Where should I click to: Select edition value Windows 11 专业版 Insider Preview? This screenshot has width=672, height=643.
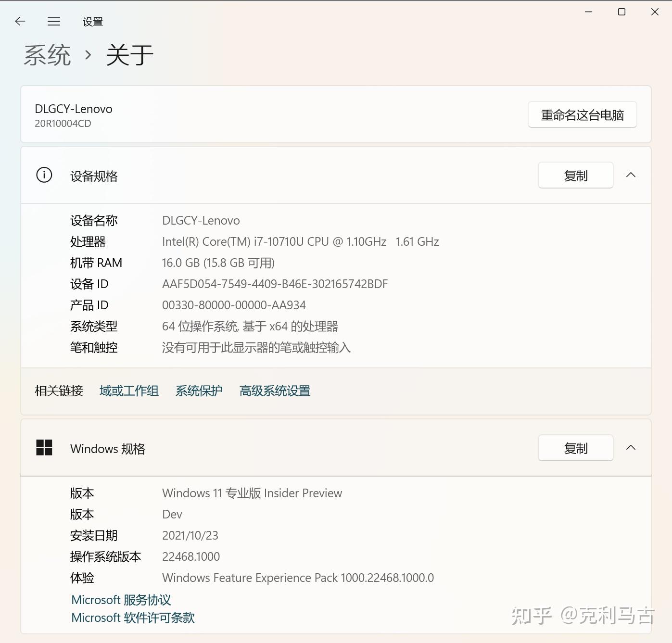click(x=252, y=493)
